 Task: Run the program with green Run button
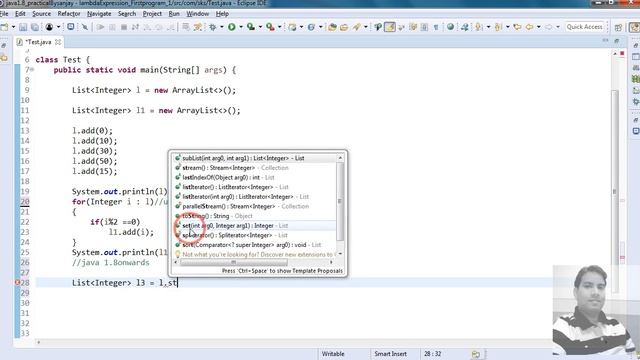click(232, 27)
